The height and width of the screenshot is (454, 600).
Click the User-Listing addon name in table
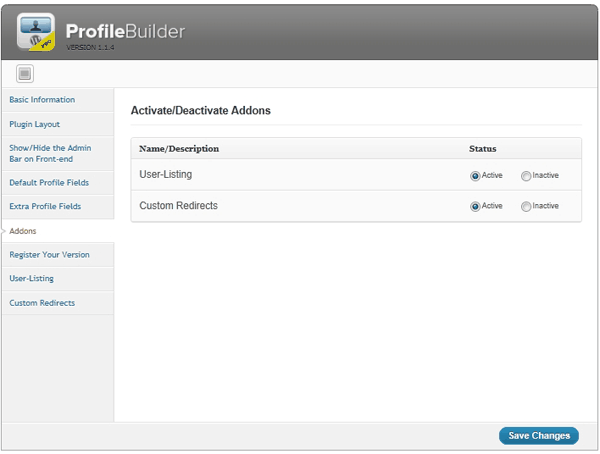pyautogui.click(x=166, y=175)
